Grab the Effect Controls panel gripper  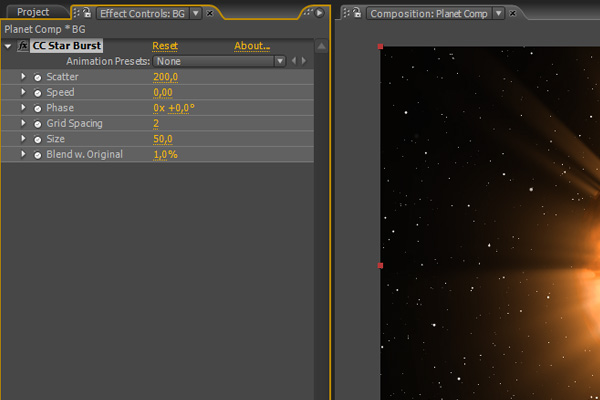point(76,13)
